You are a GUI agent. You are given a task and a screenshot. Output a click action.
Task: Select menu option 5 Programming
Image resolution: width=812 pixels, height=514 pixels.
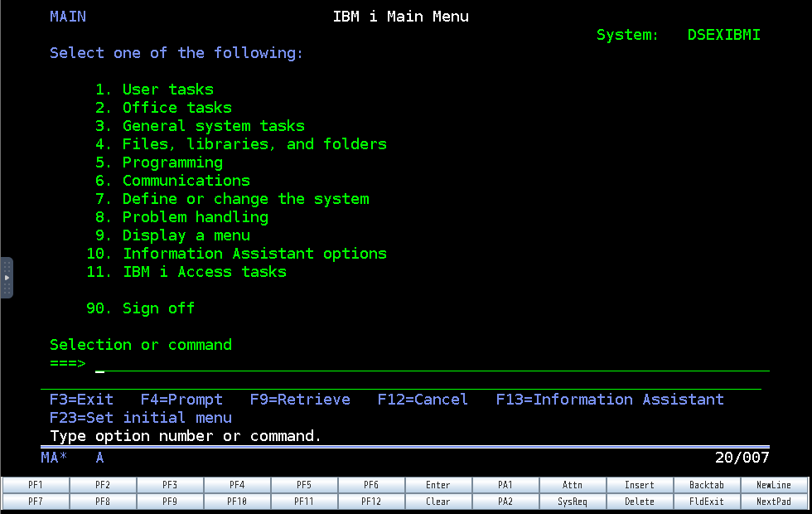point(159,162)
